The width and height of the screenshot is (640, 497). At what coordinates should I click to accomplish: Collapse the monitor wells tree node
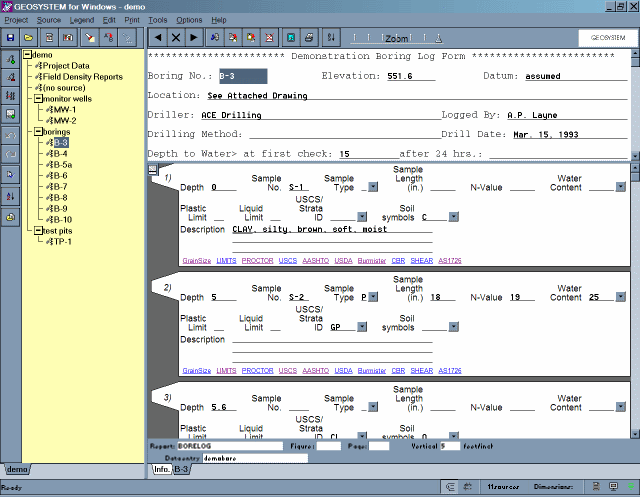tap(37, 98)
